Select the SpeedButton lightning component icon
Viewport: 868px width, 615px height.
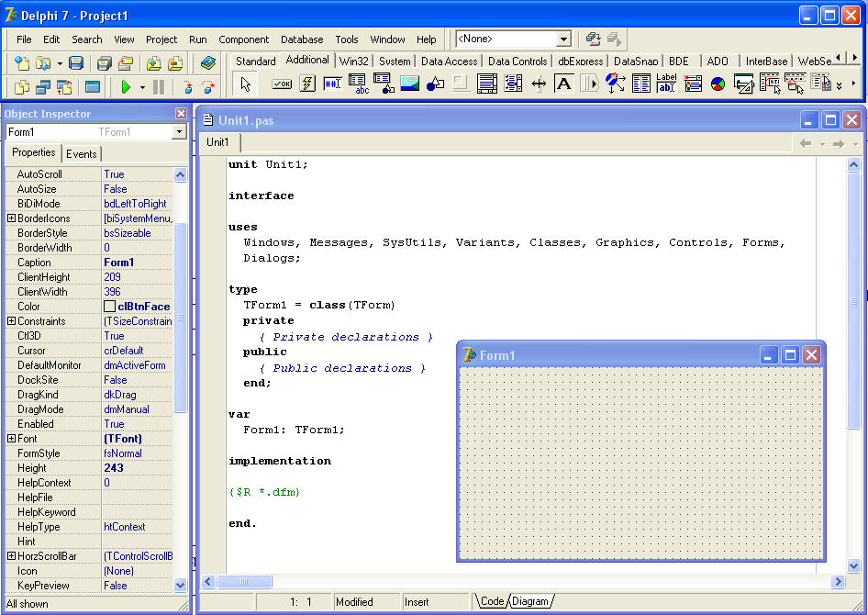pyautogui.click(x=307, y=84)
